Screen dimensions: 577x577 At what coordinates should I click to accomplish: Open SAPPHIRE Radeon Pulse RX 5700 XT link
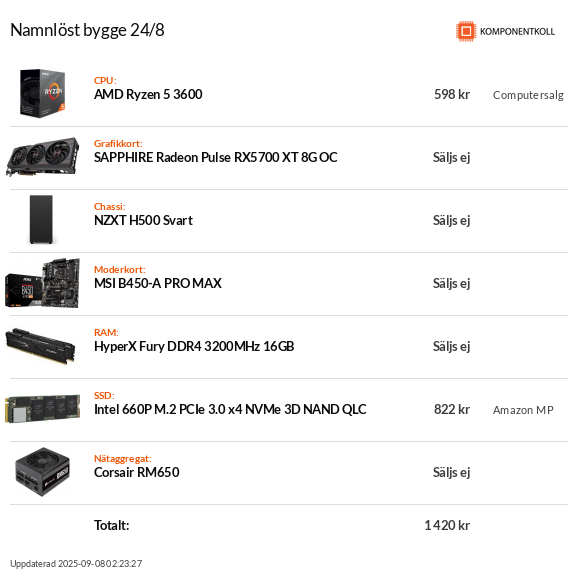coord(216,157)
